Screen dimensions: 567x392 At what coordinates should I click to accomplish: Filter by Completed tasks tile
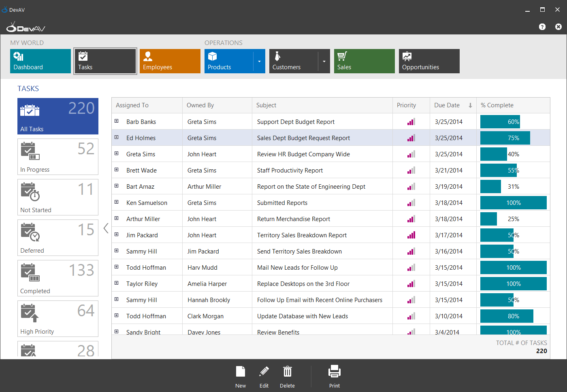[x=58, y=278]
